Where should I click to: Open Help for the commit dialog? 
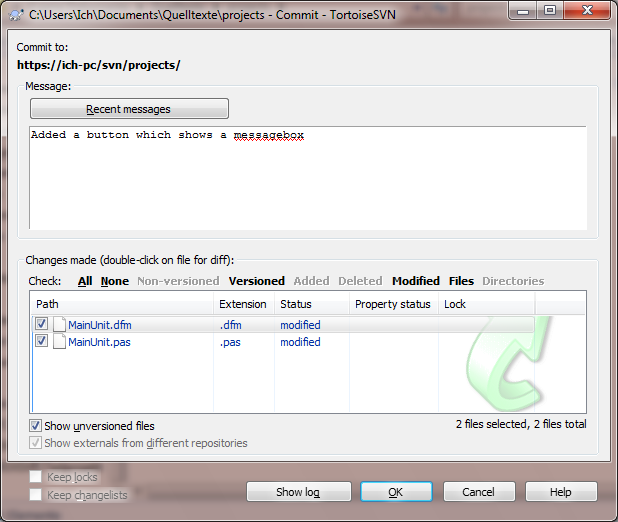pos(561,492)
